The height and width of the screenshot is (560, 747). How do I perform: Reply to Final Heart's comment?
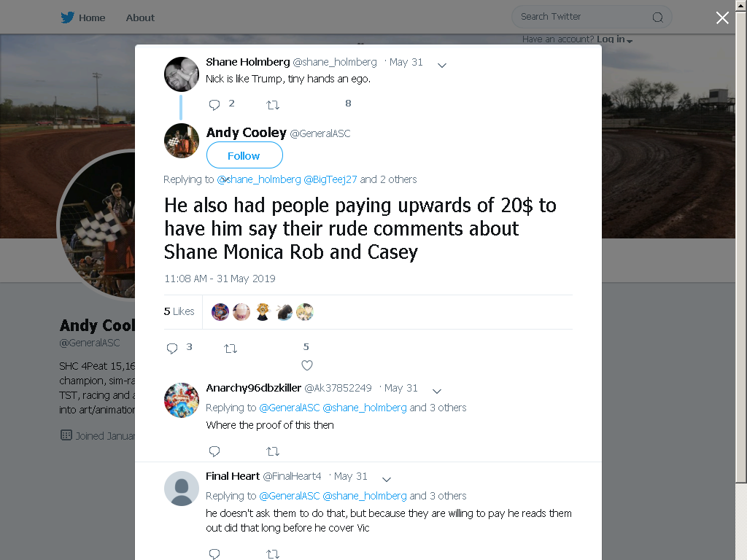click(214, 554)
